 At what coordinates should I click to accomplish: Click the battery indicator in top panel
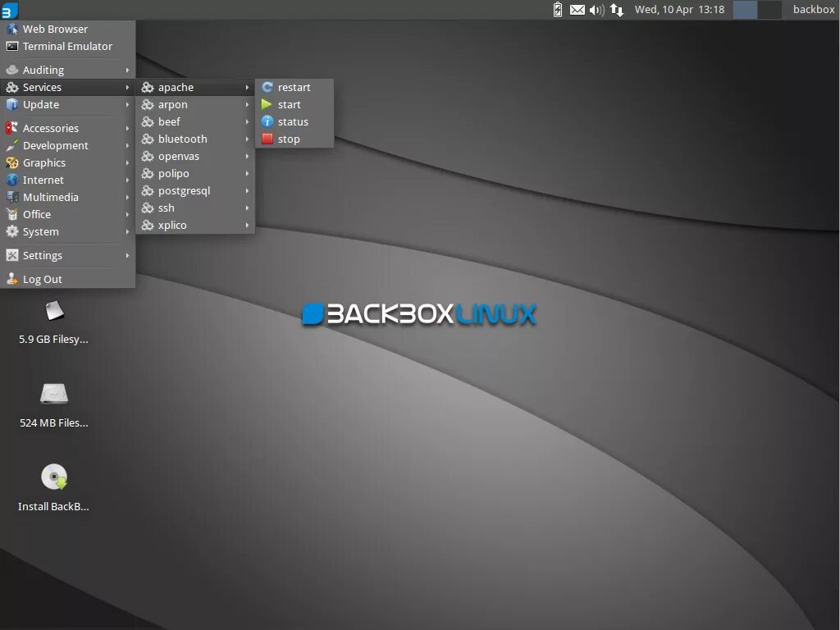coord(558,10)
